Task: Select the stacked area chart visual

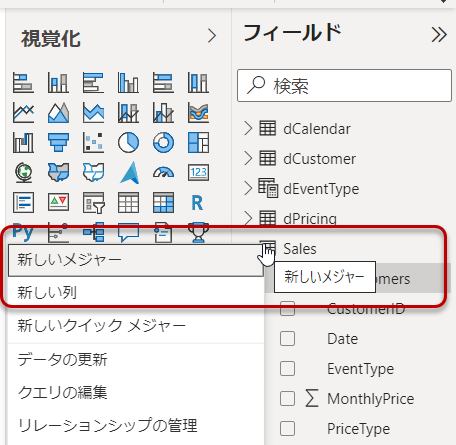Action: (x=93, y=113)
